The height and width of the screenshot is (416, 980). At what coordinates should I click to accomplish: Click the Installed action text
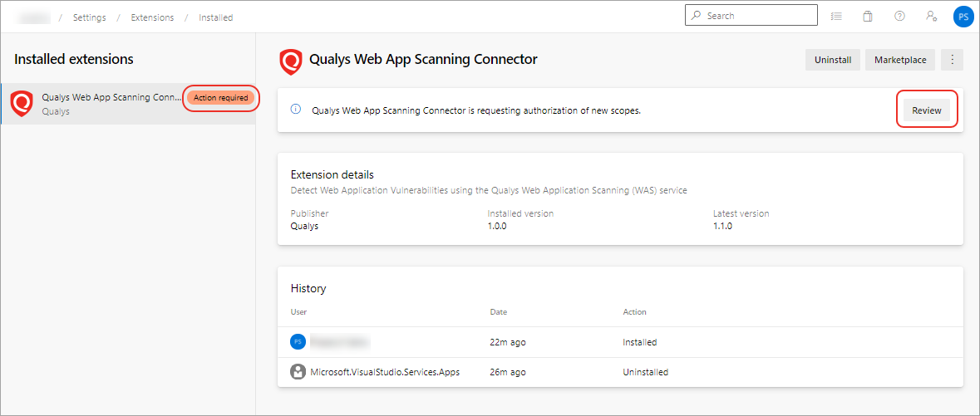coord(639,341)
